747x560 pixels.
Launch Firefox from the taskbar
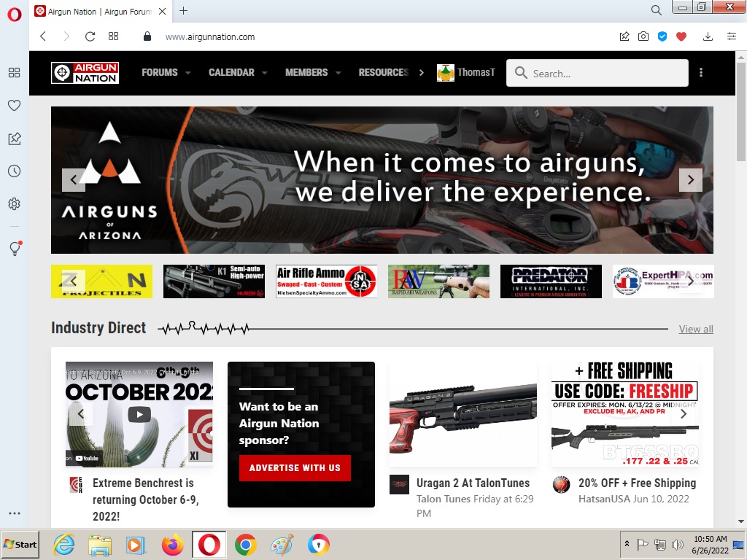[x=172, y=544]
